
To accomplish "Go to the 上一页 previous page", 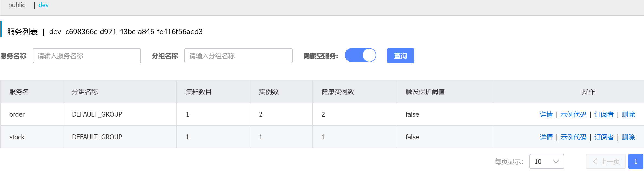I will pyautogui.click(x=606, y=161).
